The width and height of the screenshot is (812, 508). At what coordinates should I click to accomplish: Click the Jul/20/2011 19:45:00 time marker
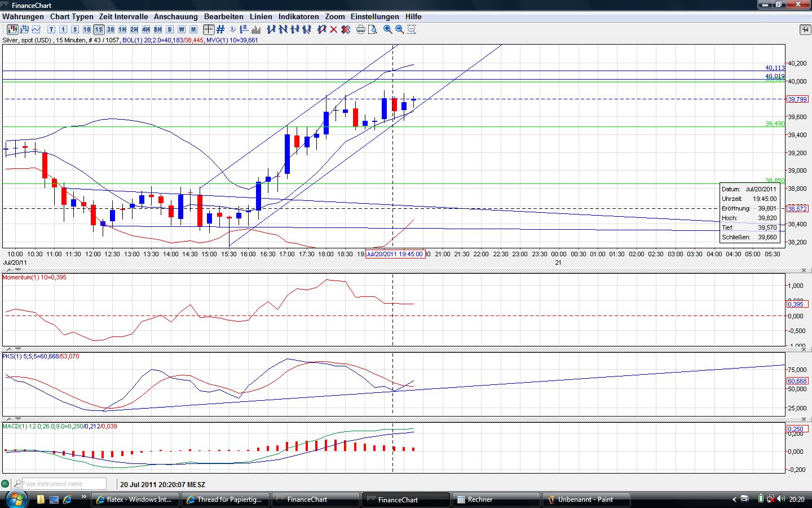pos(395,254)
